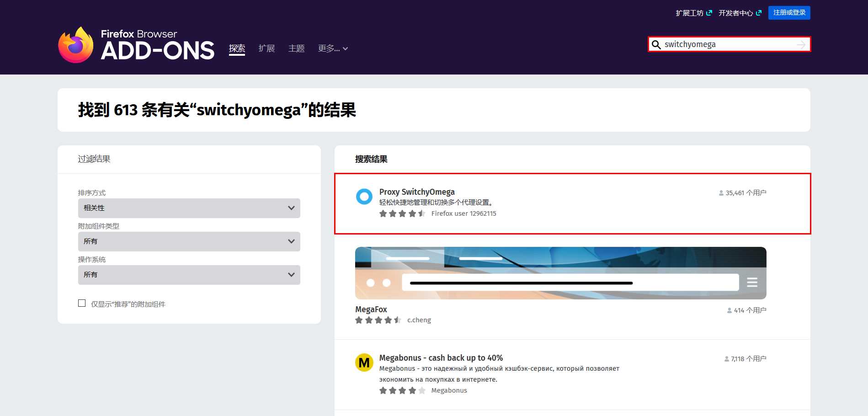The height and width of the screenshot is (416, 868).
Task: Open the 排序方式 dropdown showing 相关性
Action: [x=189, y=208]
